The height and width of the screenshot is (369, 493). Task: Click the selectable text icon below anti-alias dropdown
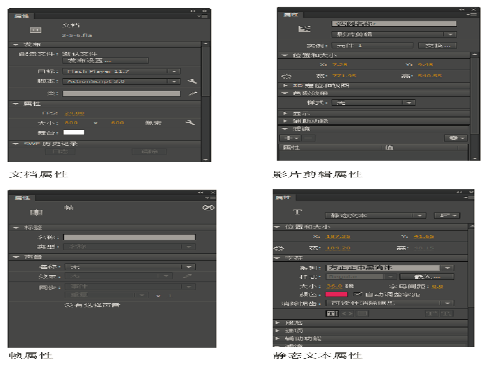click(332, 313)
